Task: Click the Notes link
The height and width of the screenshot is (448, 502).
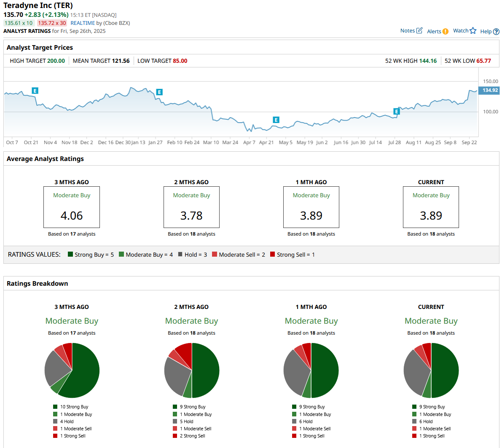Action: pos(408,31)
